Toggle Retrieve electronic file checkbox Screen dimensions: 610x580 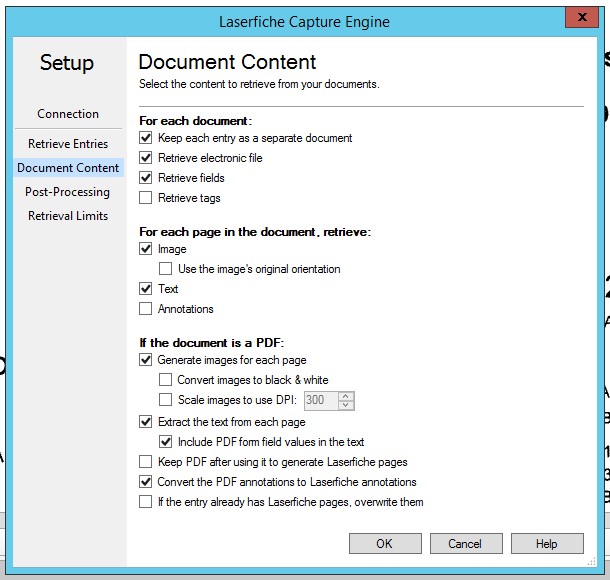pyautogui.click(x=145, y=158)
